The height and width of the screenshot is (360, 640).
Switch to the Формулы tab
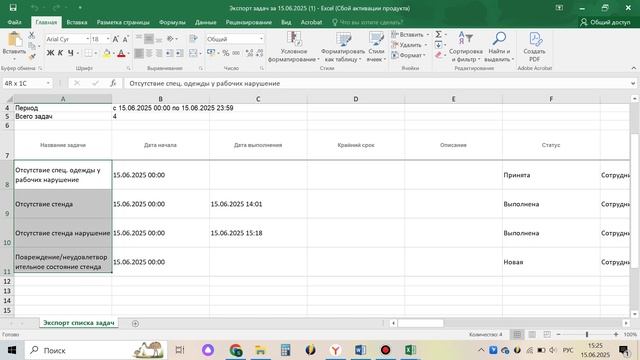pos(172,22)
